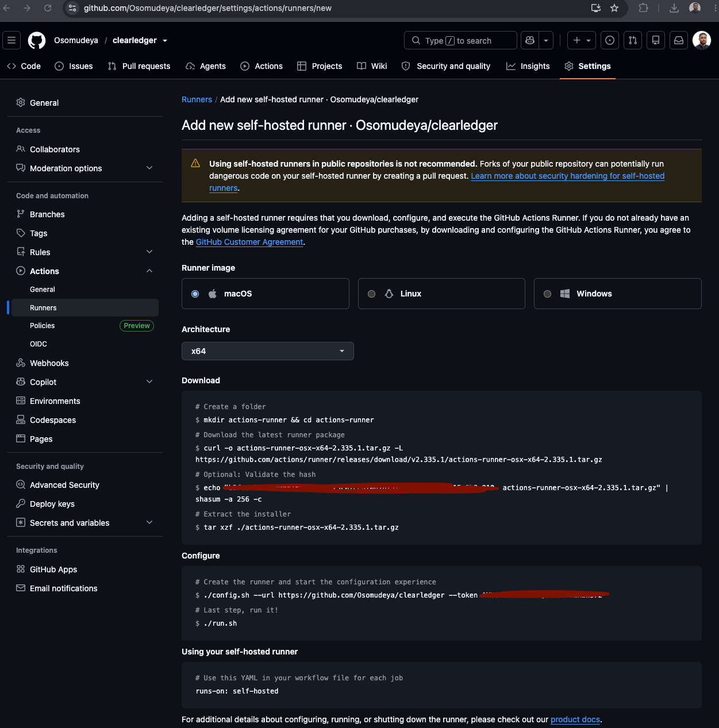Expand Moderation options in sidebar
The width and height of the screenshot is (719, 728).
pyautogui.click(x=85, y=168)
